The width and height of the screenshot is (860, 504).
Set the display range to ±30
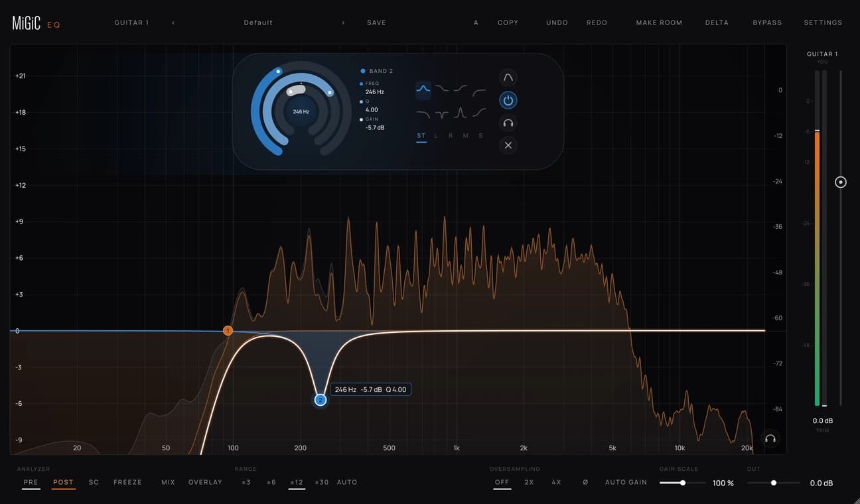pyautogui.click(x=322, y=482)
